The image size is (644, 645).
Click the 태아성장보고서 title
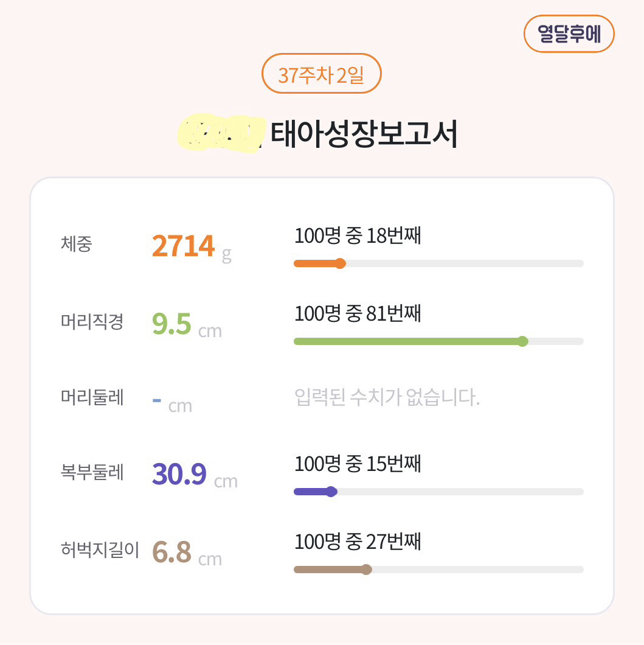point(363,134)
